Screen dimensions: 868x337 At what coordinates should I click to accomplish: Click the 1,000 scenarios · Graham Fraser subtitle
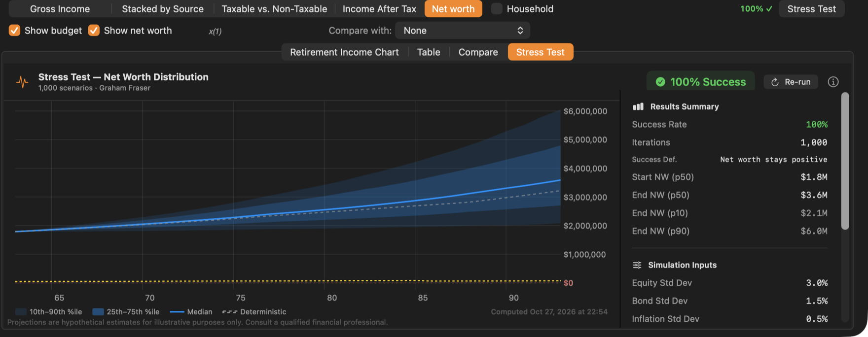click(x=94, y=88)
